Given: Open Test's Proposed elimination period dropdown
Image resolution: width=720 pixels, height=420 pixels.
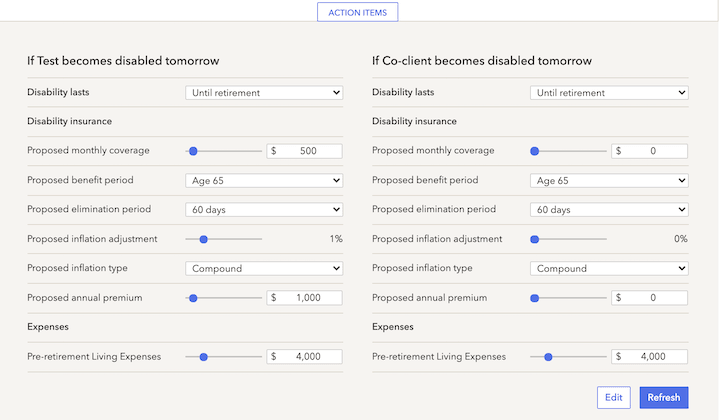Looking at the screenshot, I should (264, 210).
